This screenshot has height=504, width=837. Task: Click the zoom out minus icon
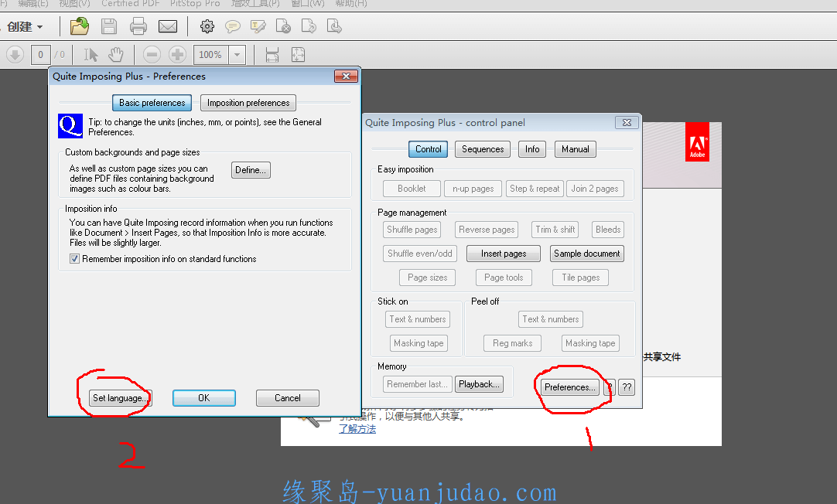[152, 54]
